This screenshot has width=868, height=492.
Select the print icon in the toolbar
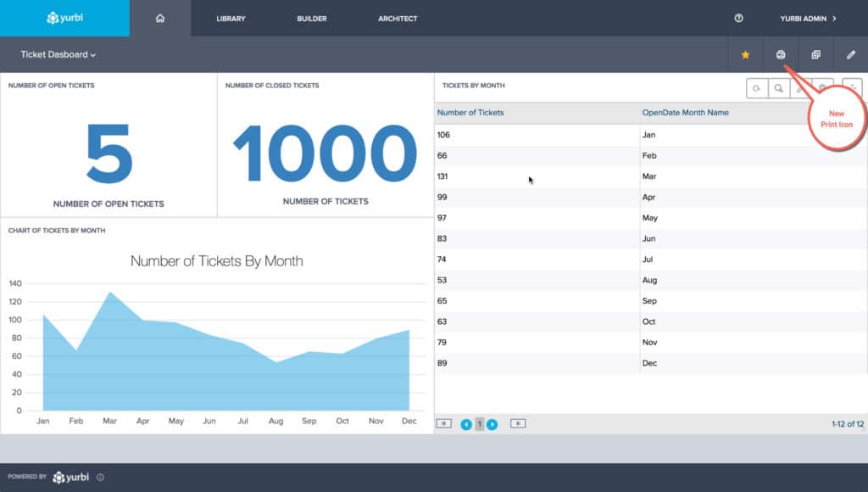click(x=781, y=53)
